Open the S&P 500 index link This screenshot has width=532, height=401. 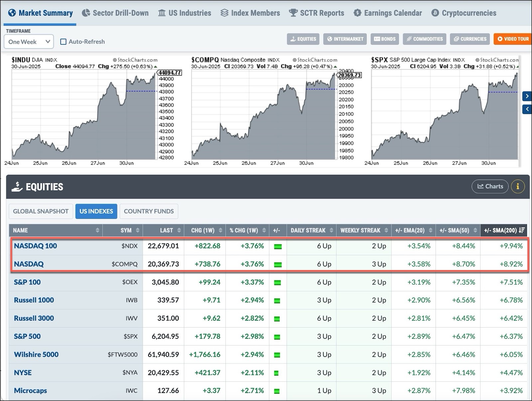(27, 336)
